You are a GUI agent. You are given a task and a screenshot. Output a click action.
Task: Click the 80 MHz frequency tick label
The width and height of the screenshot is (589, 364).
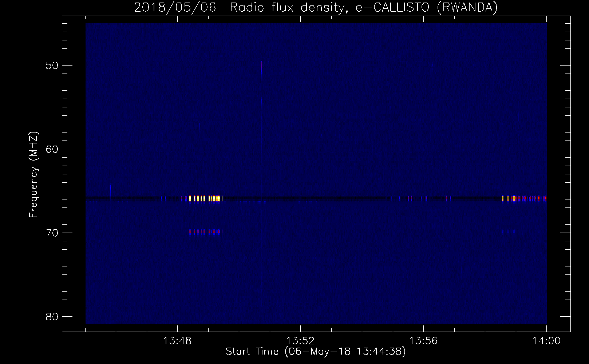[x=52, y=317]
